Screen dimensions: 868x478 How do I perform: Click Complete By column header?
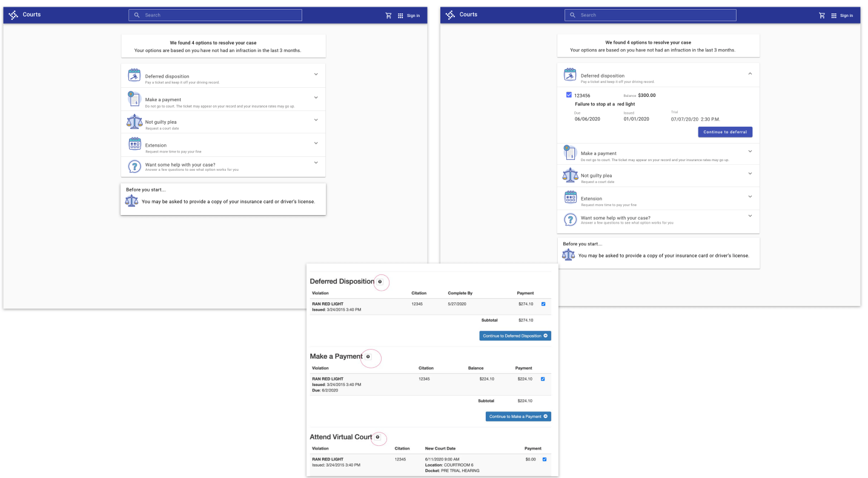point(460,293)
